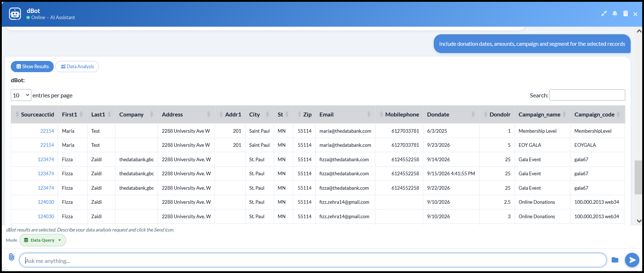The image size is (644, 273).
Task: Click the trash delete conversation icon
Action: 626,14
